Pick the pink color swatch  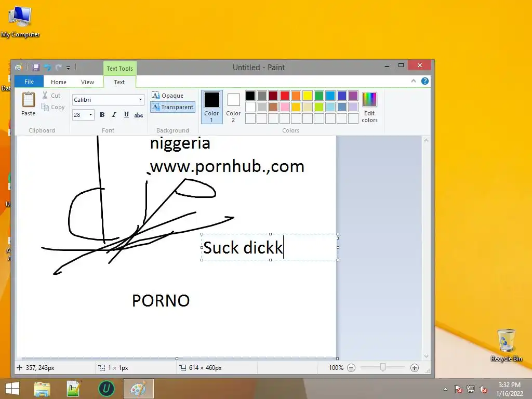coord(285,107)
